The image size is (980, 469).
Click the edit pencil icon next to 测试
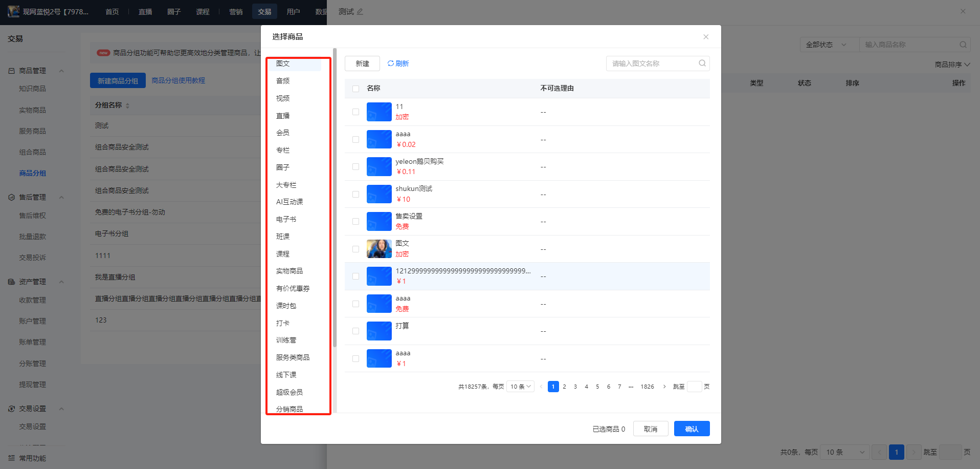[x=360, y=11]
